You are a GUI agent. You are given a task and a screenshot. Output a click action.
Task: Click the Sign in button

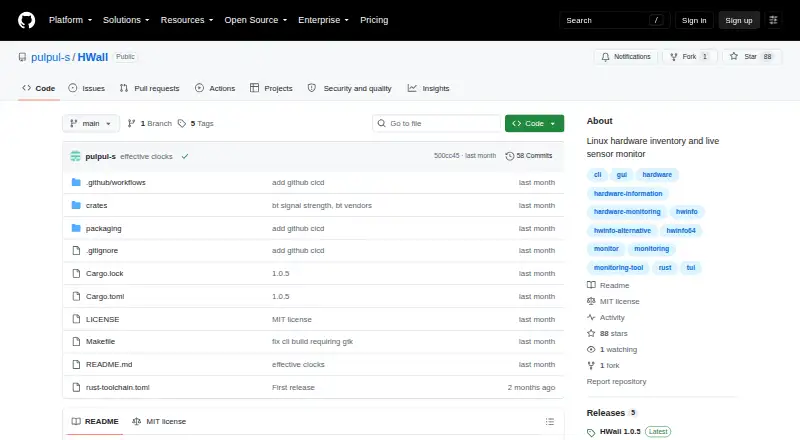coord(694,20)
